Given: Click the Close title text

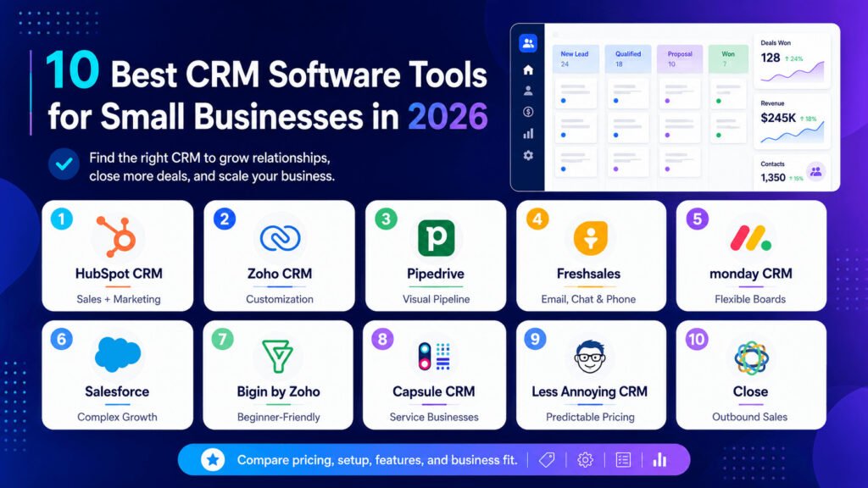Looking at the screenshot, I should click(750, 391).
